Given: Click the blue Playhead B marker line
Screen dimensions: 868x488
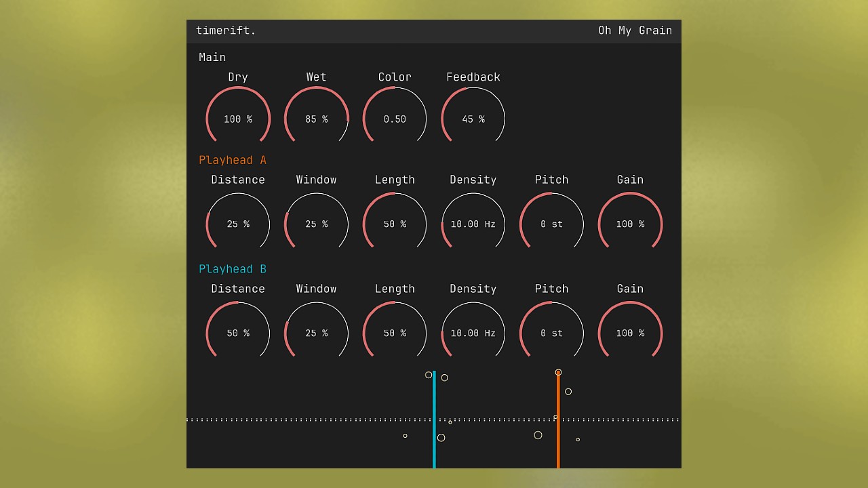Looking at the screenshot, I should 434,419.
